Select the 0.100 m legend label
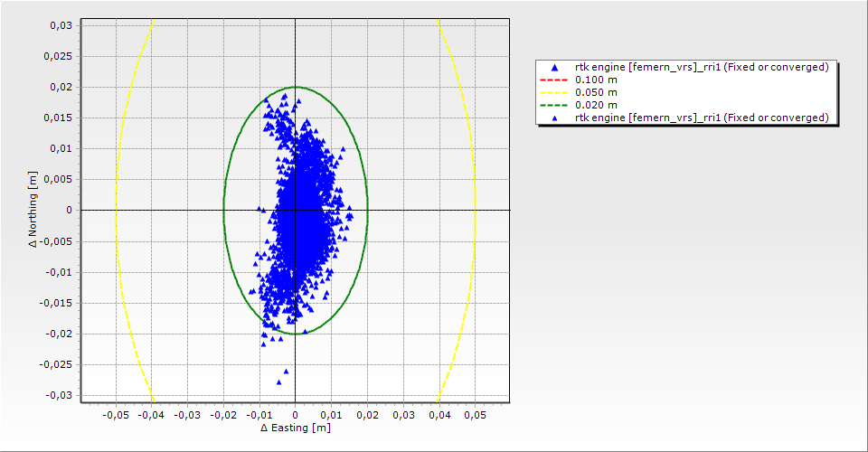The width and height of the screenshot is (868, 452). (597, 80)
